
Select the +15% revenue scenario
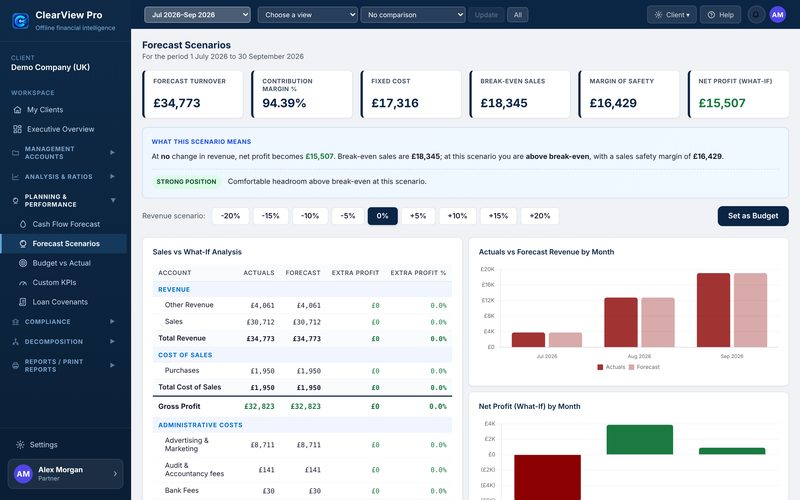[x=498, y=216]
